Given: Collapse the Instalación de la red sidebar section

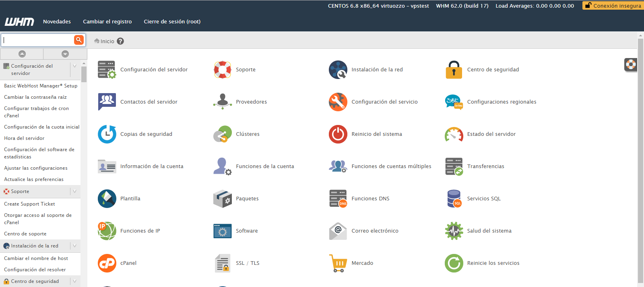Looking at the screenshot, I should pyautogui.click(x=75, y=246).
